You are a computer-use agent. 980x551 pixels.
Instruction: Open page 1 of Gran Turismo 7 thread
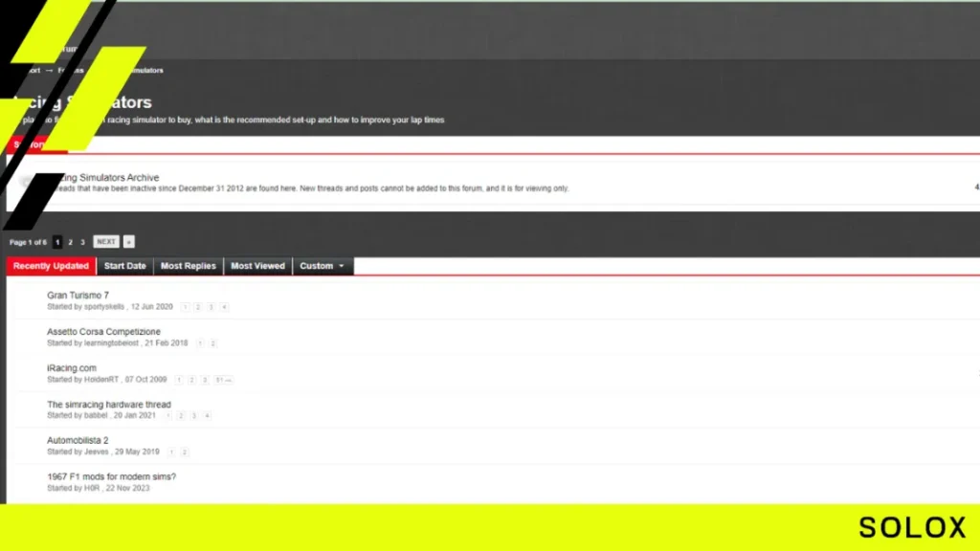185,307
